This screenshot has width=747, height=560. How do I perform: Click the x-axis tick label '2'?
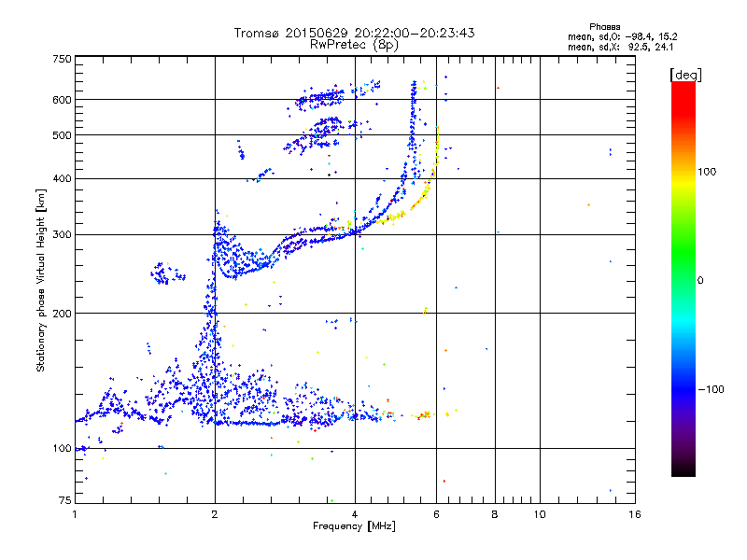215,514
